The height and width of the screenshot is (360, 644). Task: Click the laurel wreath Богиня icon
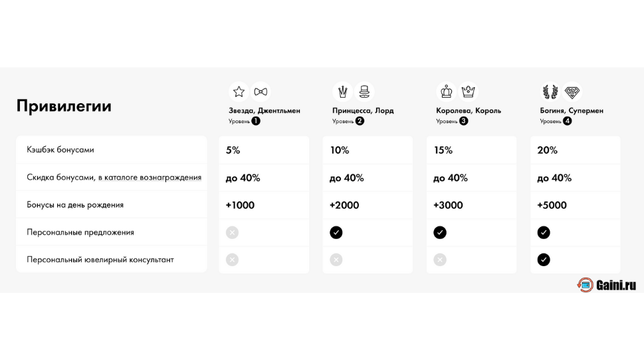550,92
